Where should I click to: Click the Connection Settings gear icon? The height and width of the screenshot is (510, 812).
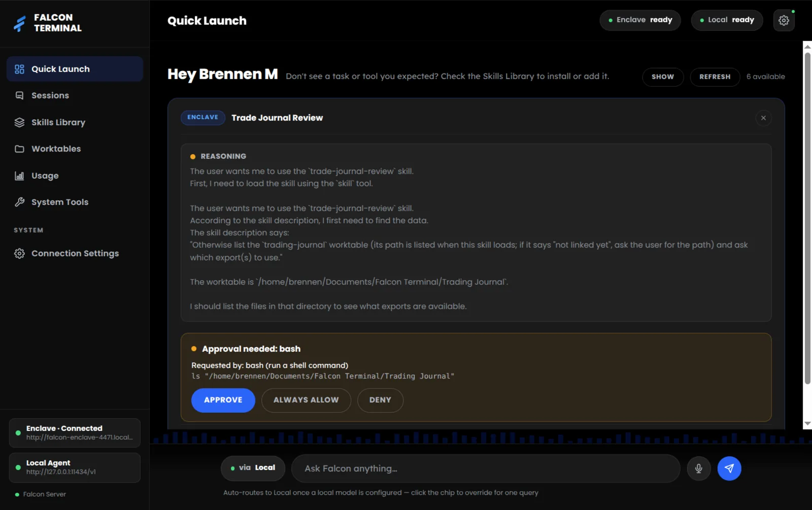coord(19,253)
